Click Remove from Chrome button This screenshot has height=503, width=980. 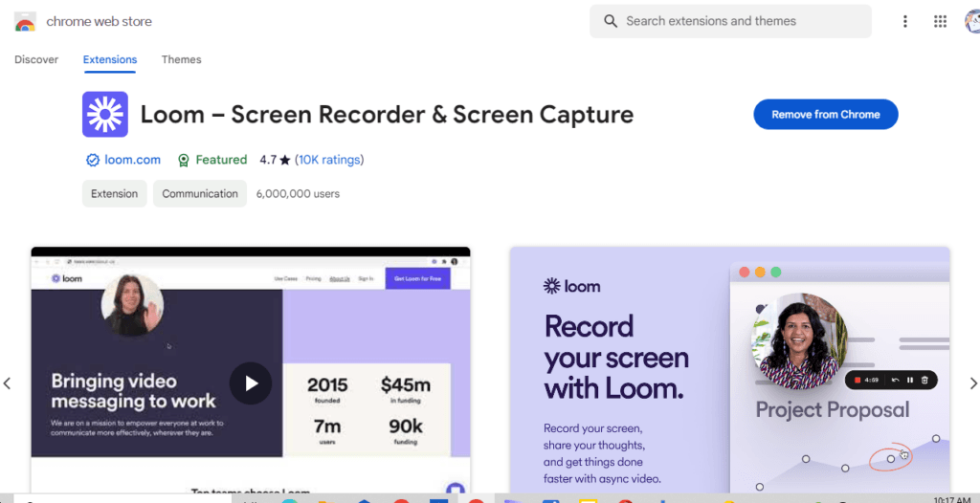[826, 115]
